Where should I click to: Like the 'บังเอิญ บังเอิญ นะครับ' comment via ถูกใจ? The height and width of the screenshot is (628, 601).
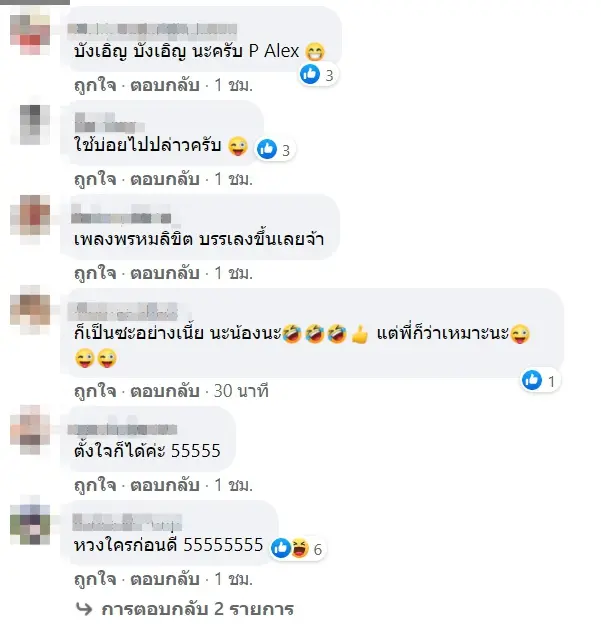click(x=95, y=85)
